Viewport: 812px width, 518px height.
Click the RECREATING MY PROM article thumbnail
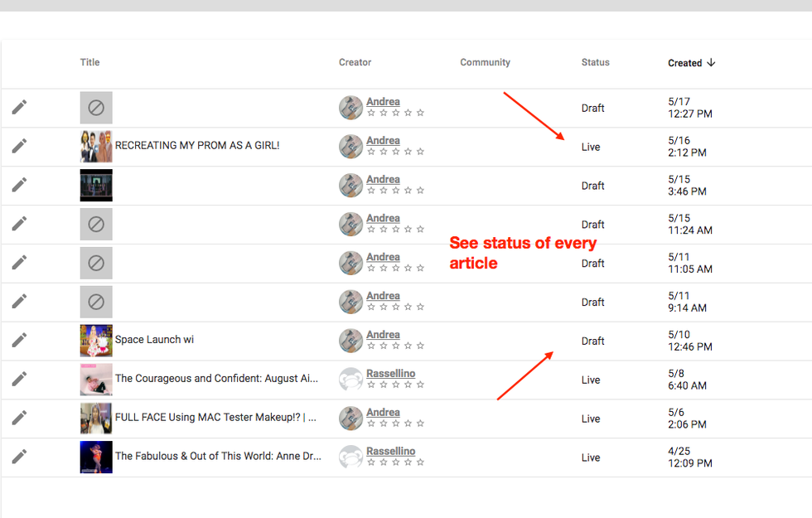coord(96,147)
